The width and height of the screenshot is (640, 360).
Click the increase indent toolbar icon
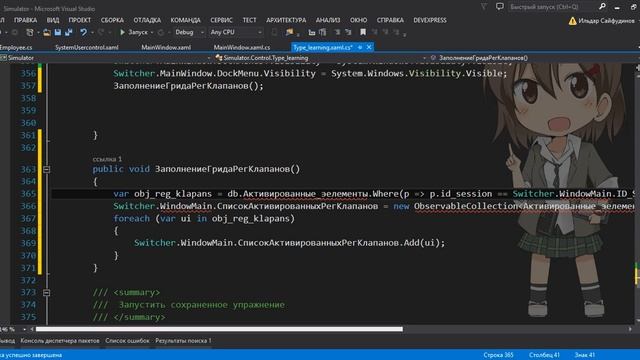tap(322, 32)
